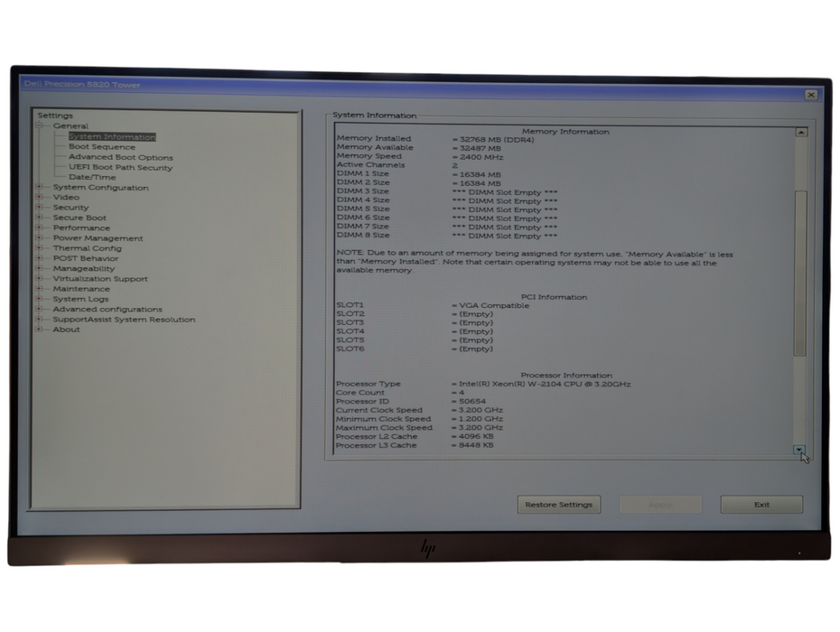
Task: Expand the Thermal Config category
Action: pyautogui.click(x=39, y=248)
